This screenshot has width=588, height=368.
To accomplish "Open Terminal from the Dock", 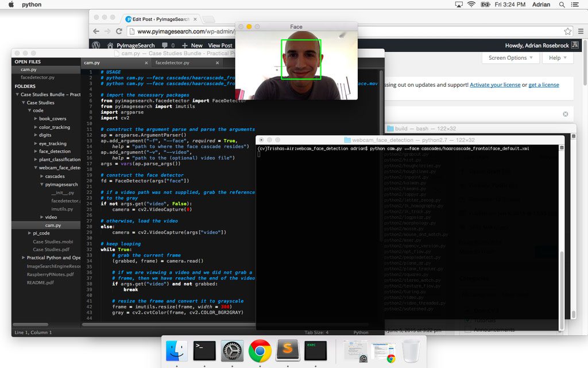I will click(204, 351).
